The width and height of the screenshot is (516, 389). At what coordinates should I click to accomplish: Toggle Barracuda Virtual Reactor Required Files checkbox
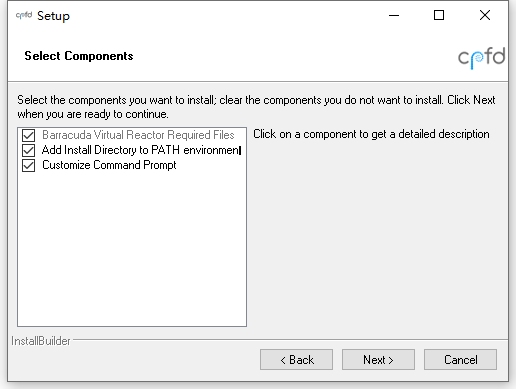[x=28, y=135]
